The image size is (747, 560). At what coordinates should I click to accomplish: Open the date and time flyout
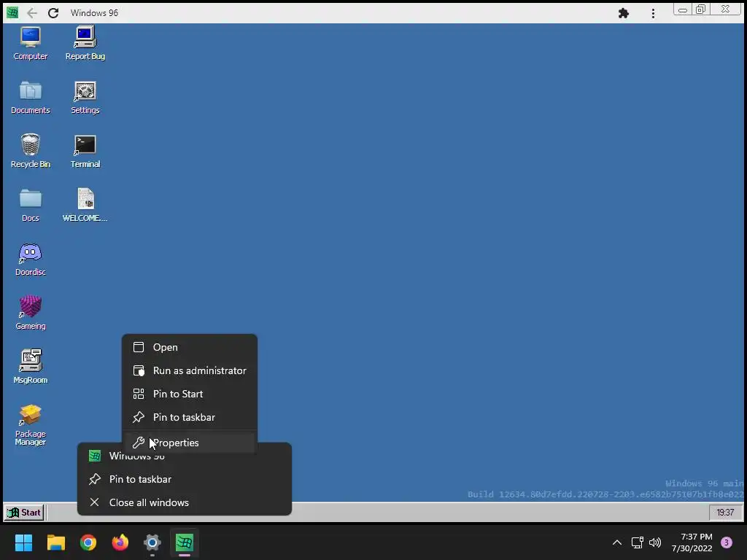pyautogui.click(x=692, y=542)
